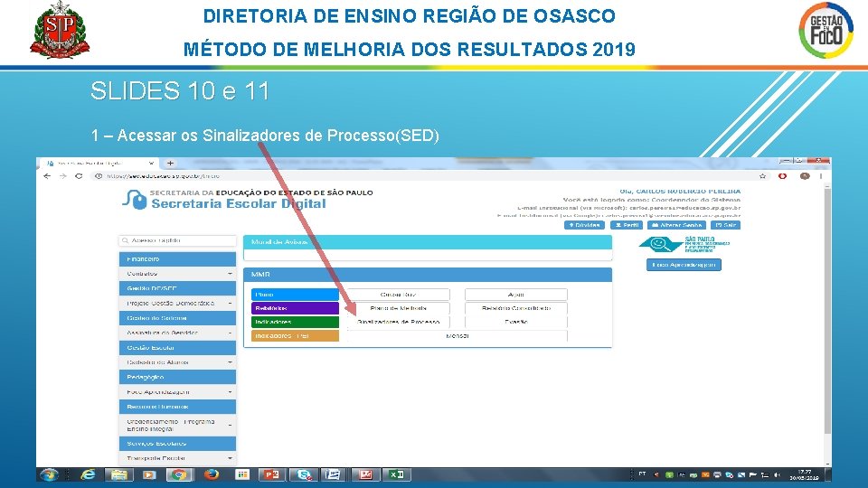868x488 pixels.
Task: Open the Evasão button
Action: (516, 322)
